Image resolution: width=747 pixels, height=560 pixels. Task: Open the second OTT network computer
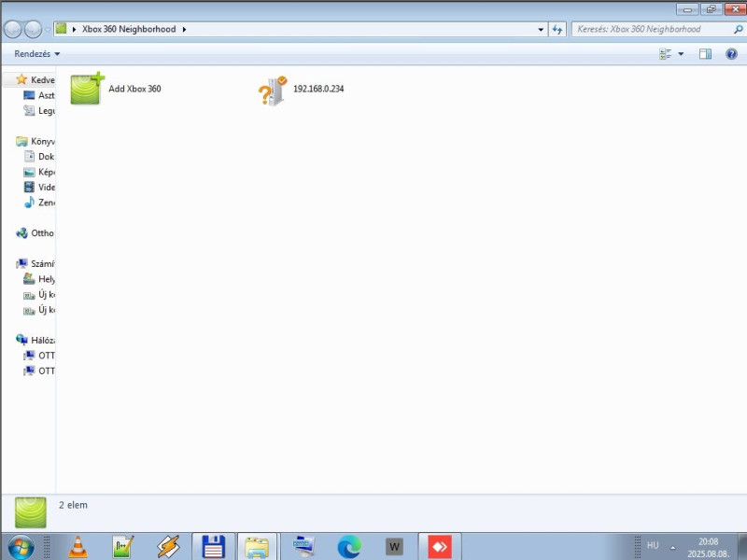(x=38, y=371)
